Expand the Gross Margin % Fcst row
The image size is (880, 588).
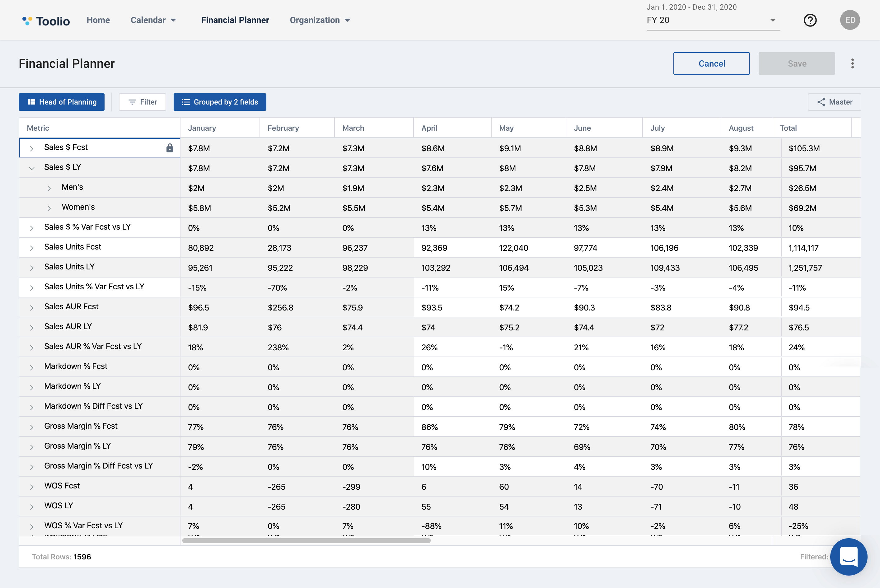31,427
